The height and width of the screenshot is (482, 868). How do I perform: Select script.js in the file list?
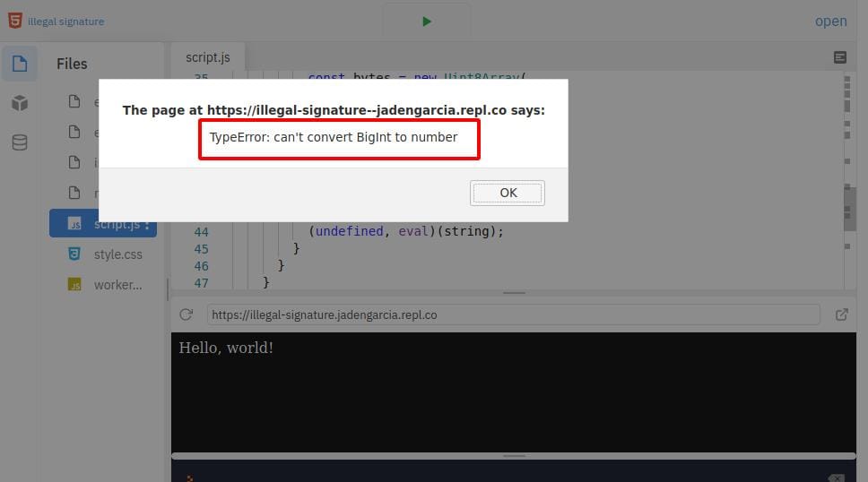point(103,224)
